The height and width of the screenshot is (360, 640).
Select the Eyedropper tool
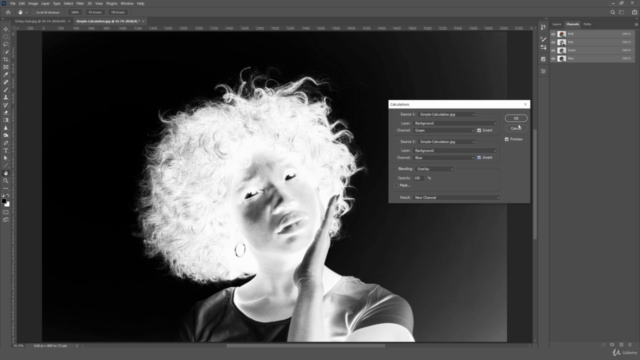point(6,75)
